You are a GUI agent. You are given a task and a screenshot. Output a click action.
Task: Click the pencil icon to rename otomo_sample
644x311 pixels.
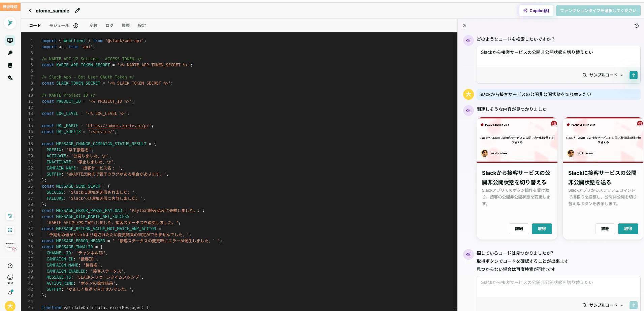(77, 10)
